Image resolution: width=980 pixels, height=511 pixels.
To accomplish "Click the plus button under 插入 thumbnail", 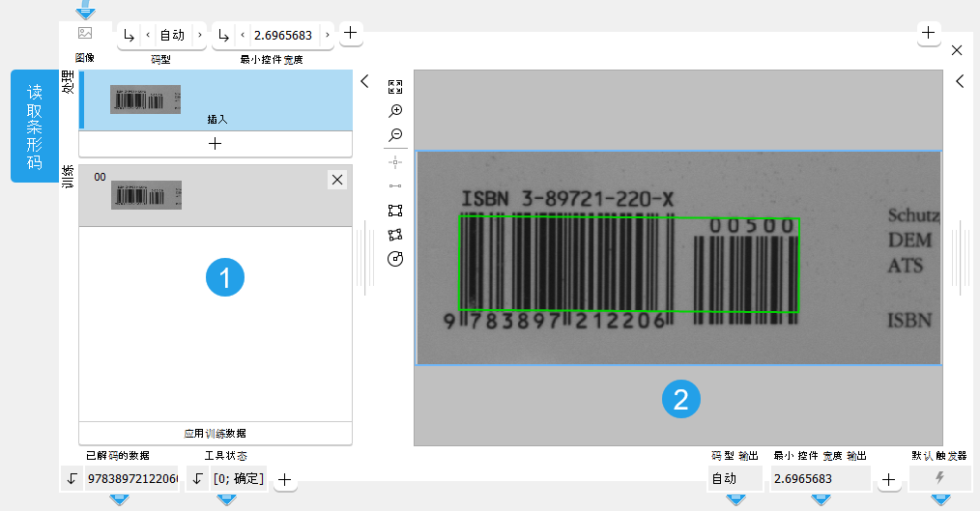I will [x=215, y=144].
